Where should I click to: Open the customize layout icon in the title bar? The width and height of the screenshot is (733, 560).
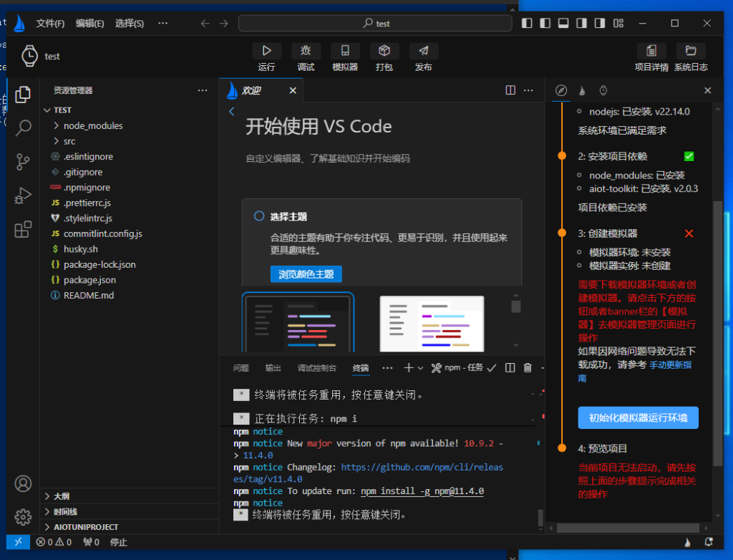click(x=618, y=24)
